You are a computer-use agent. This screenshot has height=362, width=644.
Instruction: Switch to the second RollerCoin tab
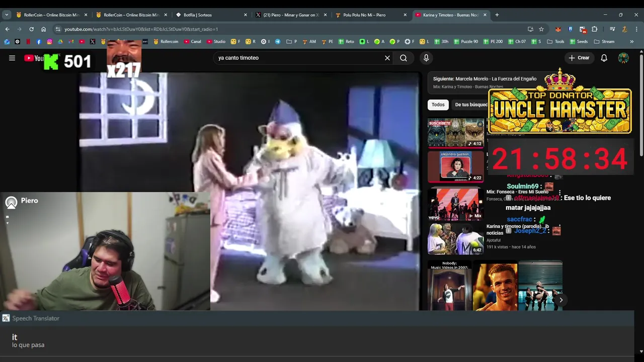(132, 15)
